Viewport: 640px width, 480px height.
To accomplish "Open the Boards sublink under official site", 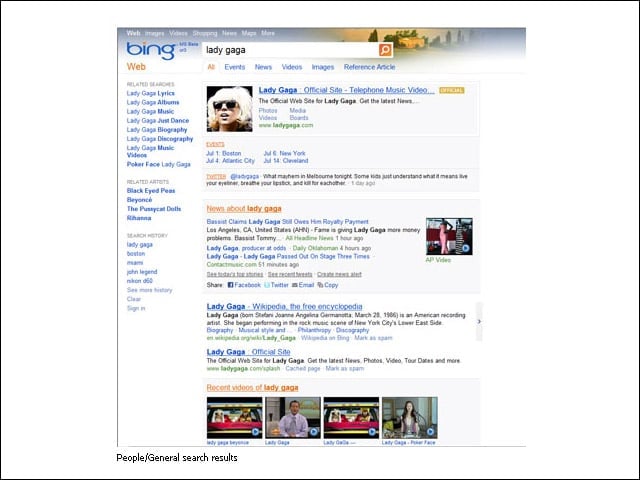I will [x=299, y=118].
